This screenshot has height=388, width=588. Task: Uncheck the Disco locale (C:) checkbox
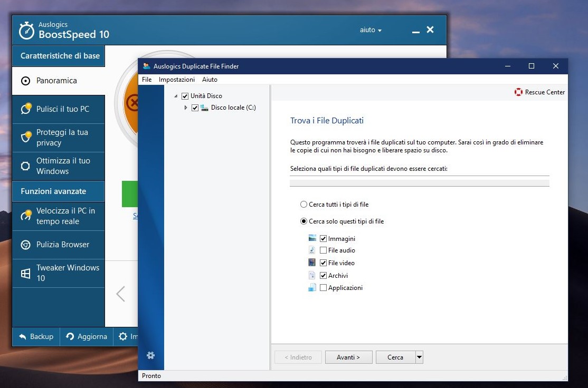195,108
